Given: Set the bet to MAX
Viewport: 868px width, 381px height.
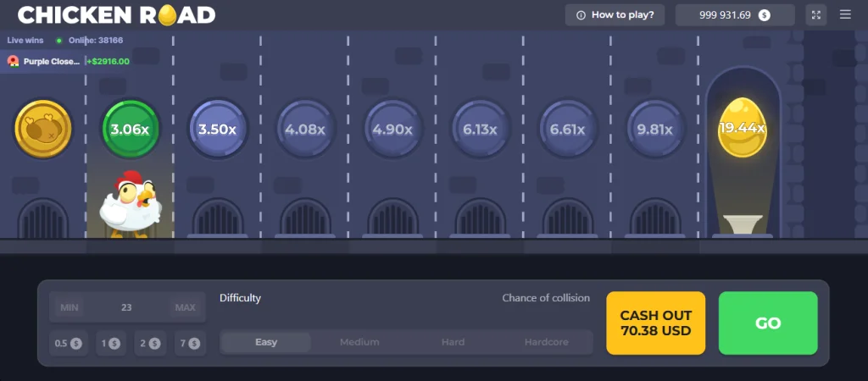Looking at the screenshot, I should tap(185, 307).
